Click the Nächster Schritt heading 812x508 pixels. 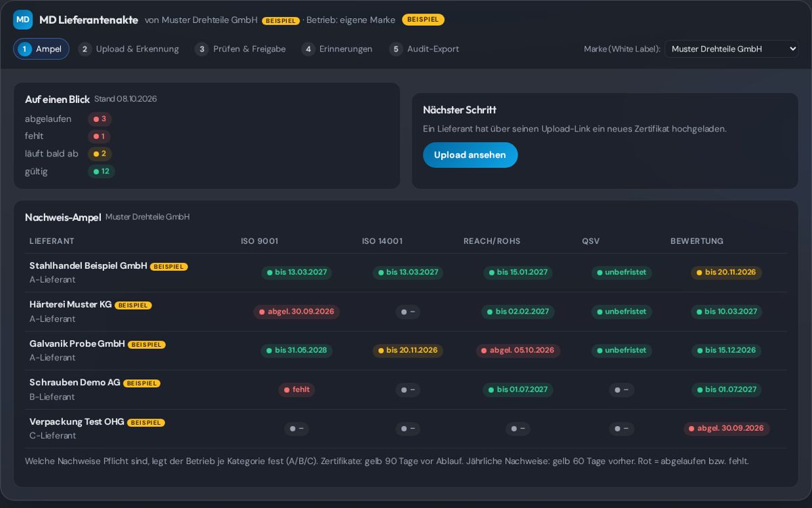point(459,110)
